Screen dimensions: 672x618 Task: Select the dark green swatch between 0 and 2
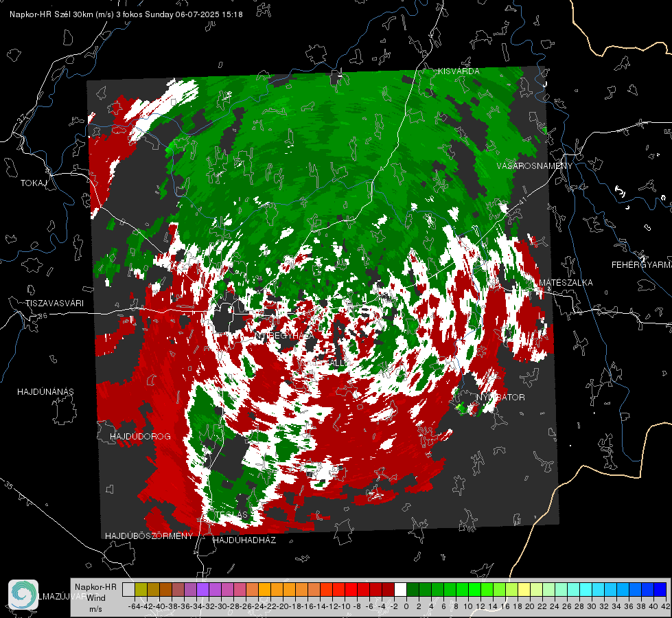click(413, 589)
